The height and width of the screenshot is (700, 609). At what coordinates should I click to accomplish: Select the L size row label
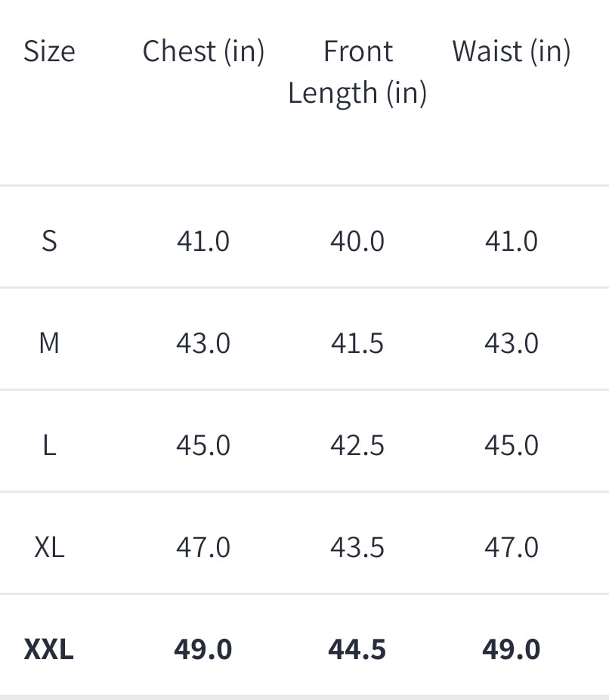tap(49, 445)
